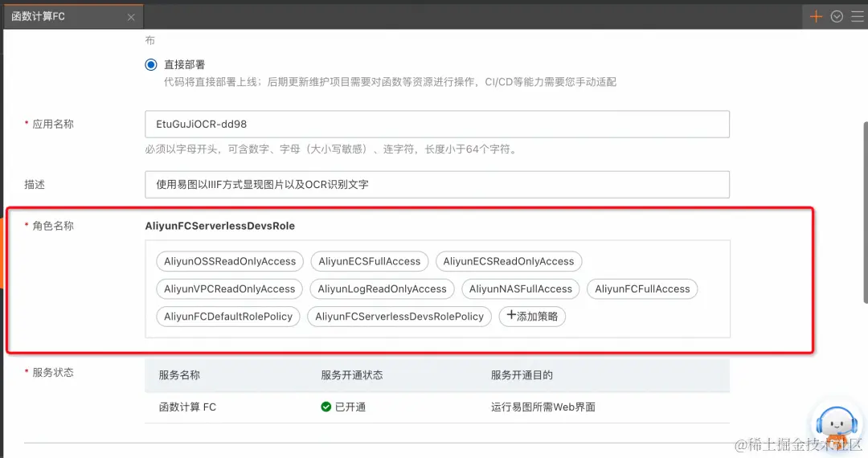
Task: Click the green 已开通 status check icon
Action: pyautogui.click(x=326, y=407)
